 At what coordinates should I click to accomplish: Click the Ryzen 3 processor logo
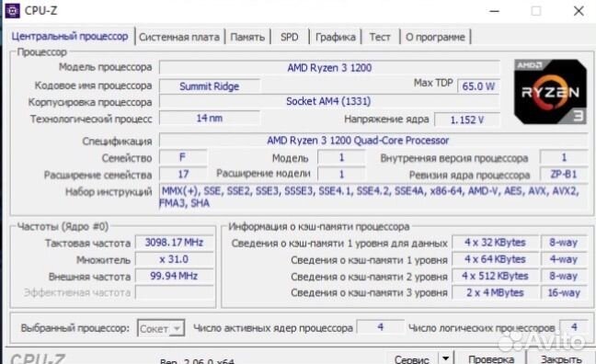click(x=550, y=92)
